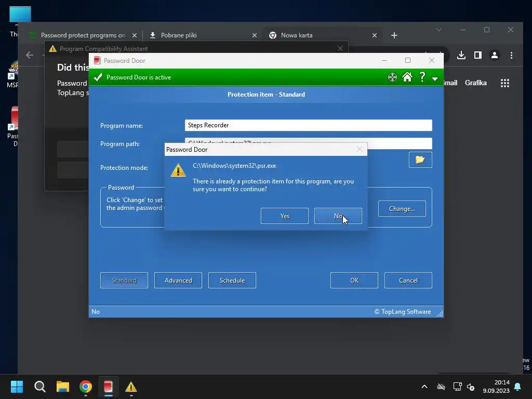Open File Explorer from taskbar
532x399 pixels.
pyautogui.click(x=63, y=387)
